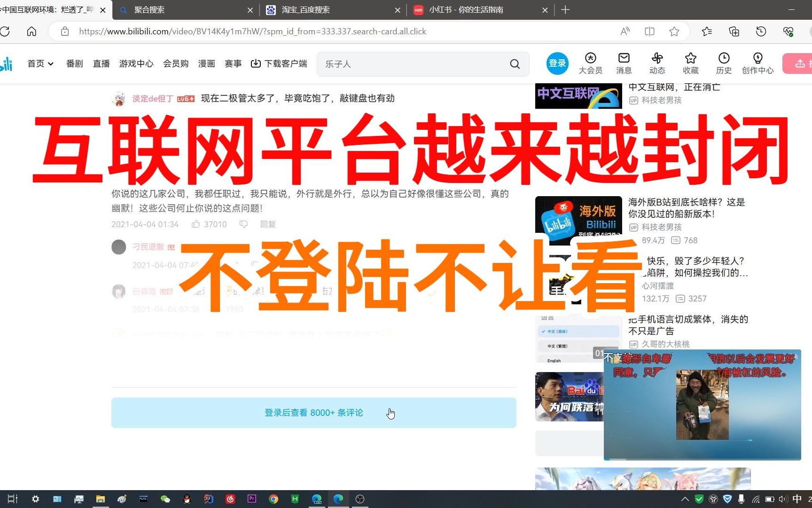812x508 pixels.
Task: Open browser favorites list icon
Action: pyautogui.click(x=707, y=32)
